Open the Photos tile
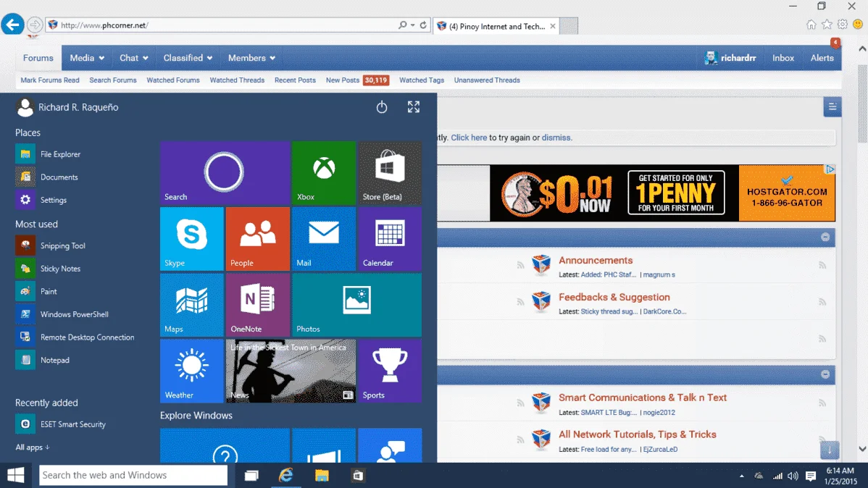Screen dimensions: 868x488 pos(356,305)
